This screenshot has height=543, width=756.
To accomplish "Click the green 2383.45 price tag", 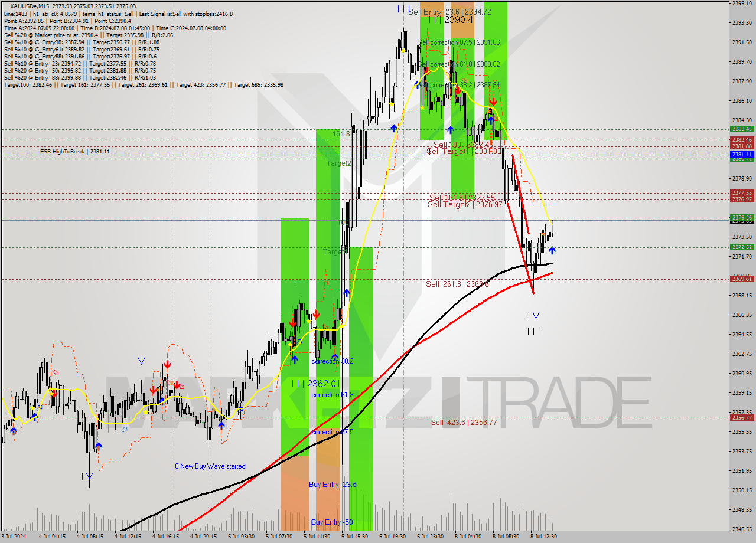I will coord(742,129).
